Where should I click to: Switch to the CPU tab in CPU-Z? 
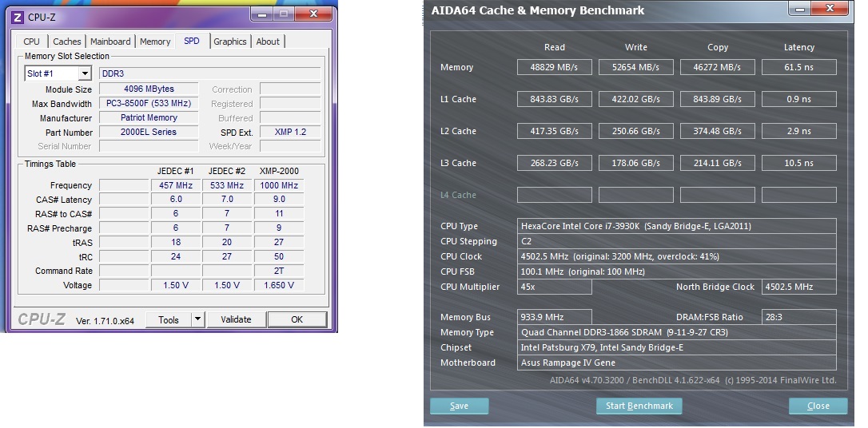pos(31,42)
